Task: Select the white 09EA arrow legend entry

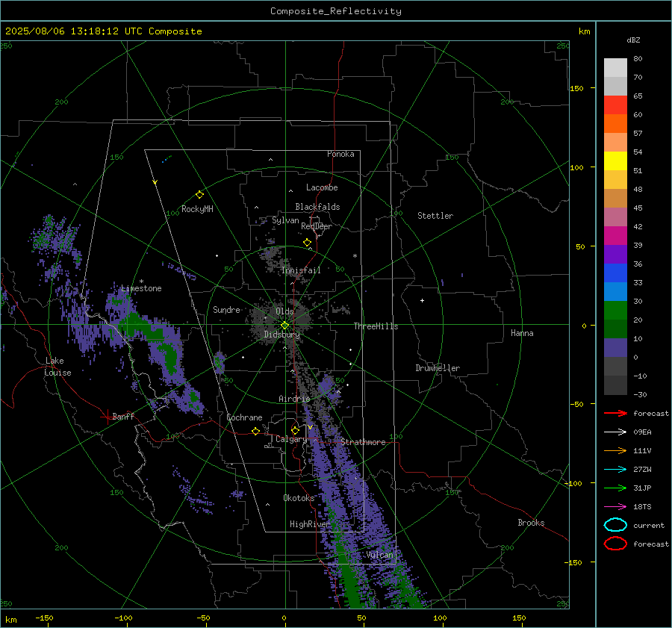Action: point(615,432)
